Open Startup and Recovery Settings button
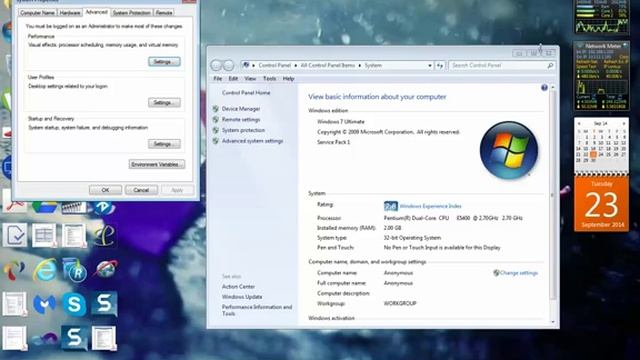Image resolution: width=640 pixels, height=360 pixels. 164,144
